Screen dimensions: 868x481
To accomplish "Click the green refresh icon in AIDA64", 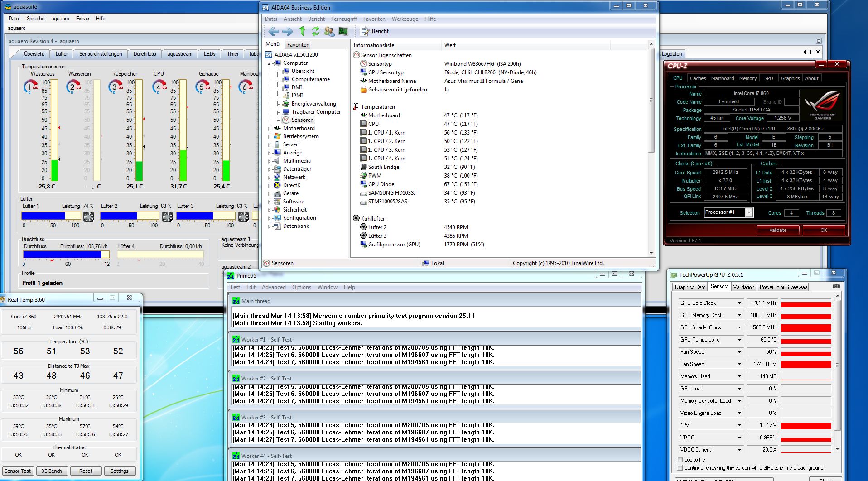I will [316, 31].
